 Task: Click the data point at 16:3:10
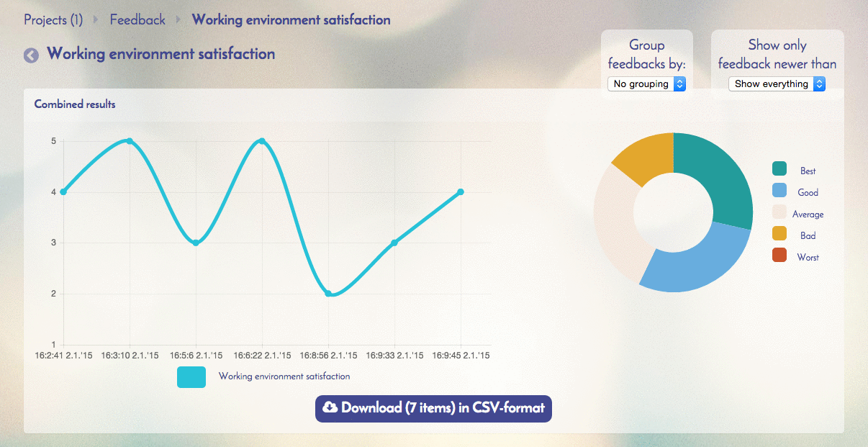pyautogui.click(x=130, y=141)
